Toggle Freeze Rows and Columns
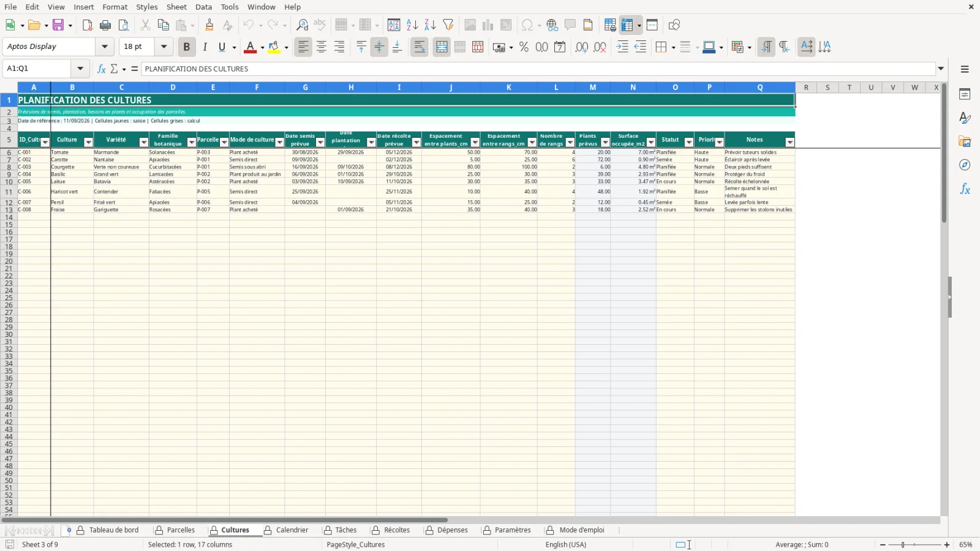This screenshot has height=551, width=980. click(x=627, y=25)
